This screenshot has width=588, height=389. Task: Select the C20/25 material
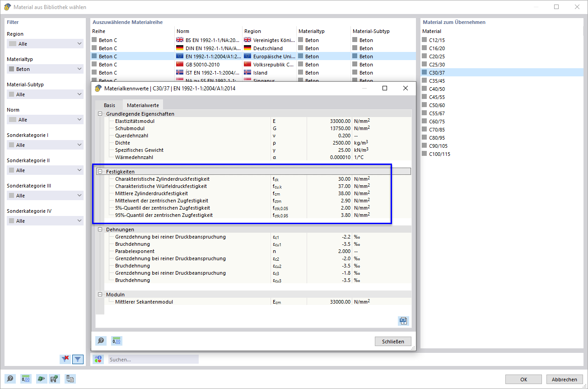502,56
